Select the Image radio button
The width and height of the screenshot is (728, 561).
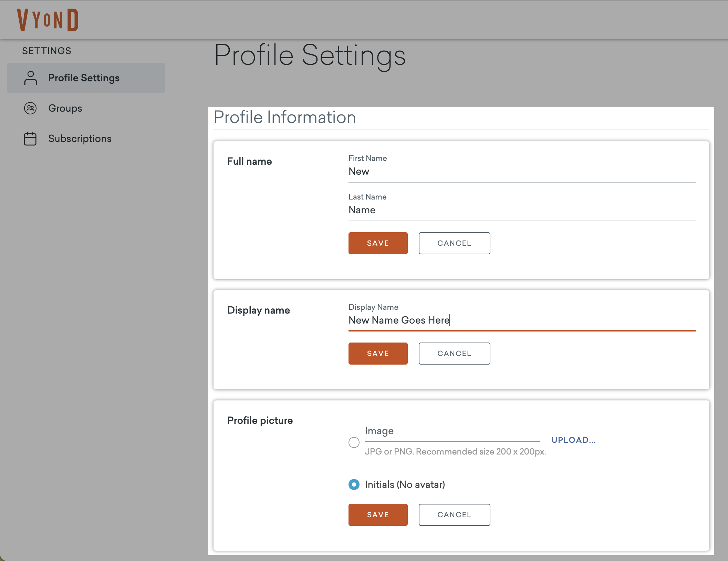(354, 442)
